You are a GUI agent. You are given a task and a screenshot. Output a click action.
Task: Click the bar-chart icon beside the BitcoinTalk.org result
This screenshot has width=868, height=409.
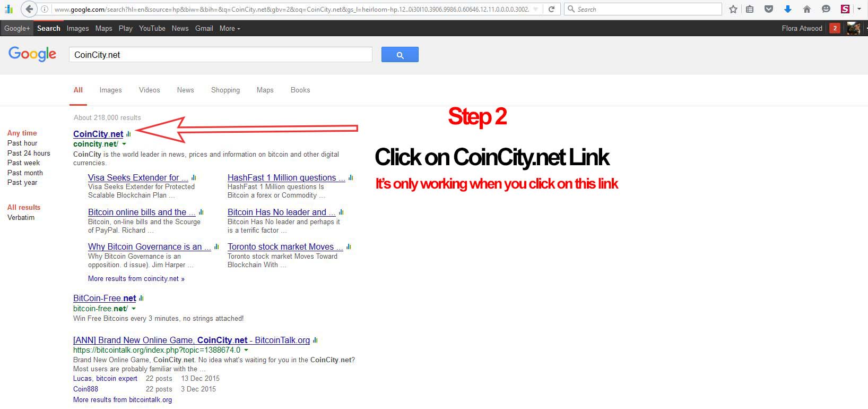point(315,340)
